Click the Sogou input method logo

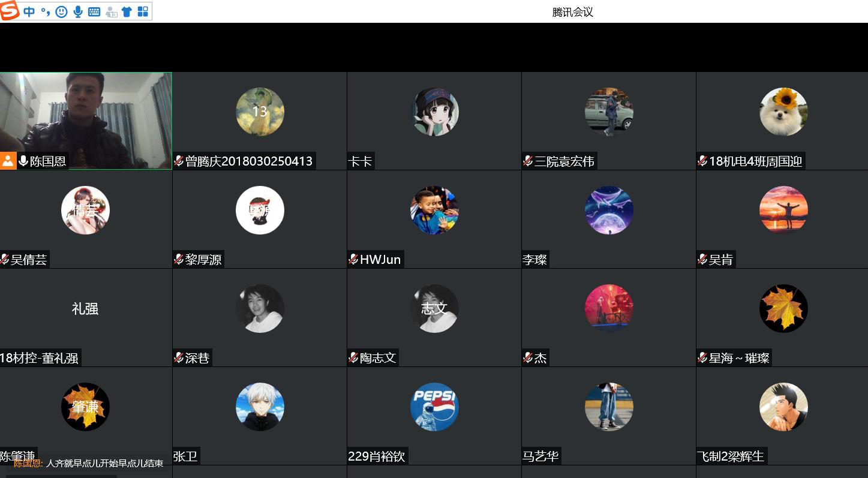click(x=10, y=11)
